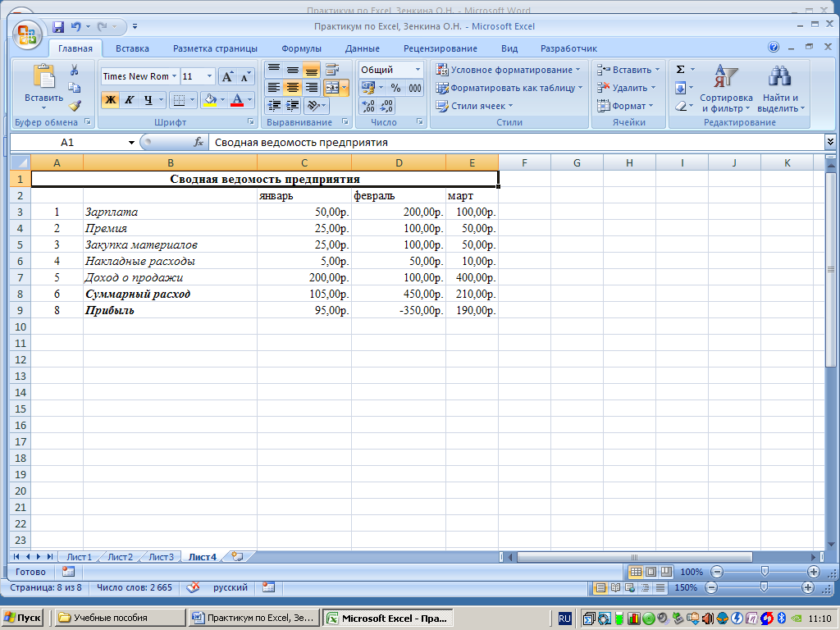
Task: Click Формат cells button
Action: click(625, 106)
